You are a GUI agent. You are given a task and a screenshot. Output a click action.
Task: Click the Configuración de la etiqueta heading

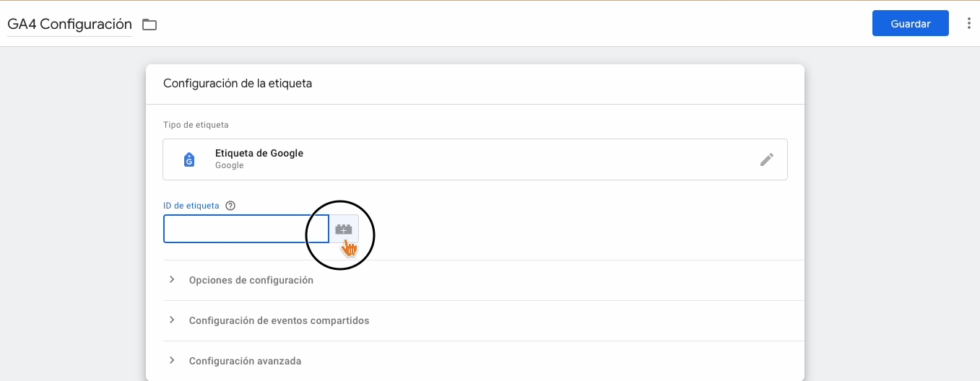tap(238, 84)
